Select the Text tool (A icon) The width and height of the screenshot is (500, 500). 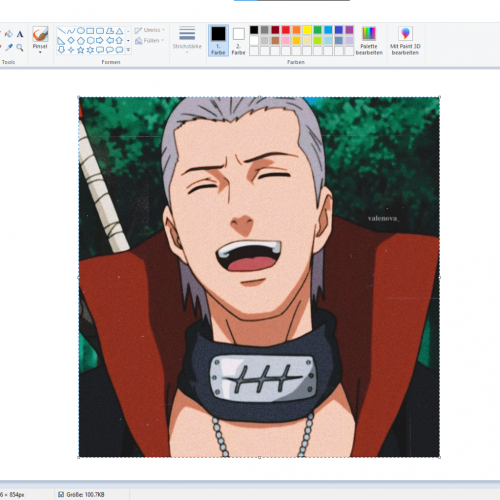pos(20,34)
